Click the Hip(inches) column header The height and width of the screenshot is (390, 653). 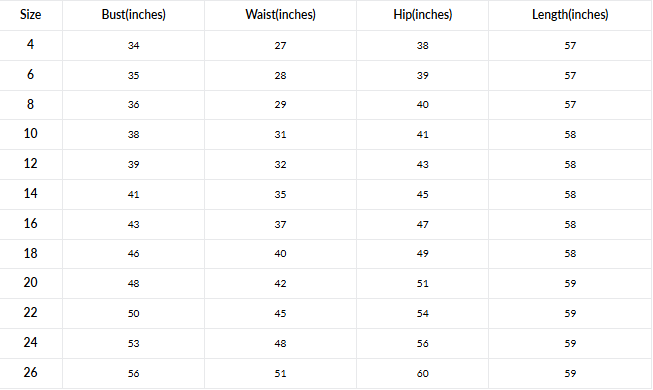[x=423, y=15]
